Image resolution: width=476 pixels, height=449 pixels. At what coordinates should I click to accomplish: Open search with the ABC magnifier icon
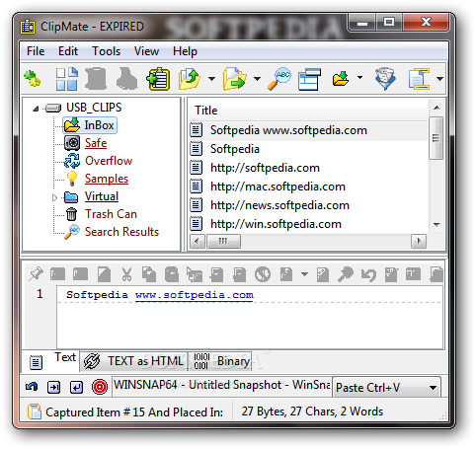coord(279,79)
